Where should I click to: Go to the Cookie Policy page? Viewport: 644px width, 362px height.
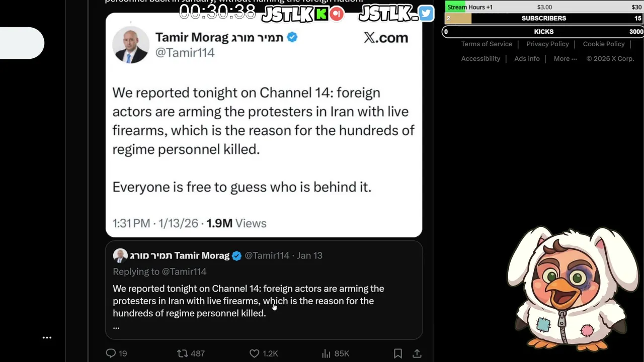(x=604, y=44)
